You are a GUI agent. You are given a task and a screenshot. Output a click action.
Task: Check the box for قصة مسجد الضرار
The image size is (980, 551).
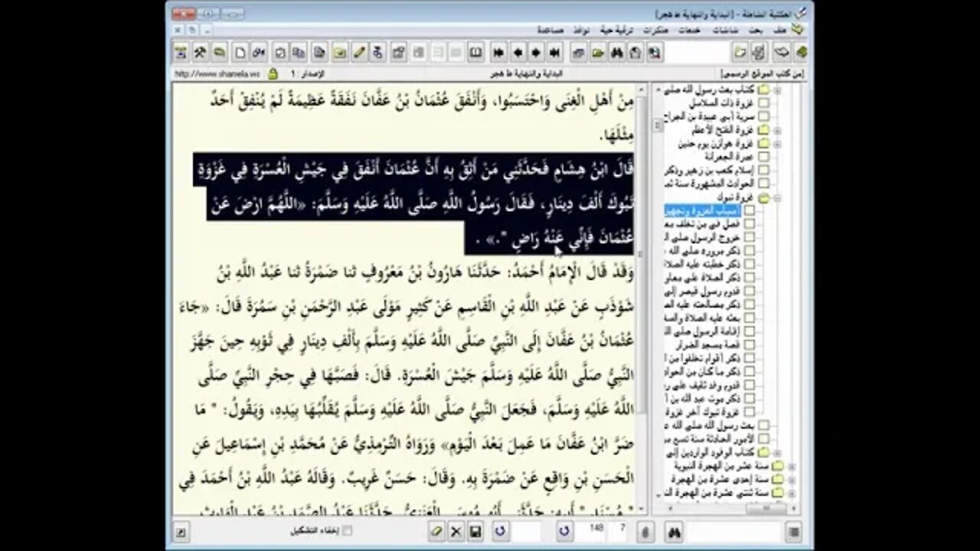tap(749, 344)
